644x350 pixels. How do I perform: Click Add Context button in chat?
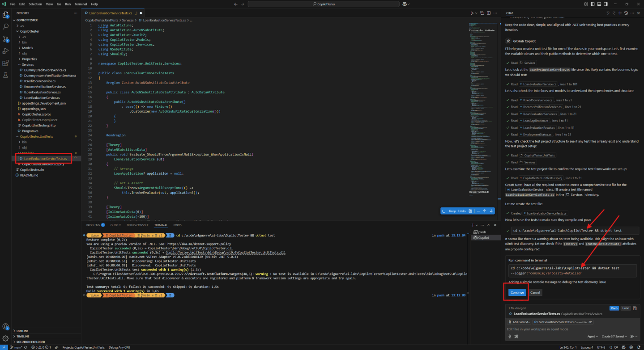point(519,322)
